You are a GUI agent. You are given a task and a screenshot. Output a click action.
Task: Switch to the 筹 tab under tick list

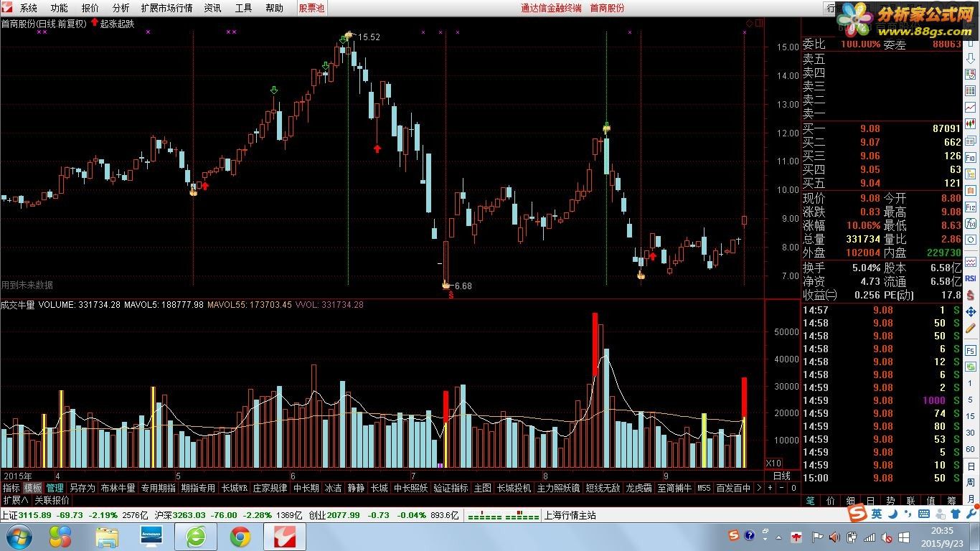pos(952,500)
